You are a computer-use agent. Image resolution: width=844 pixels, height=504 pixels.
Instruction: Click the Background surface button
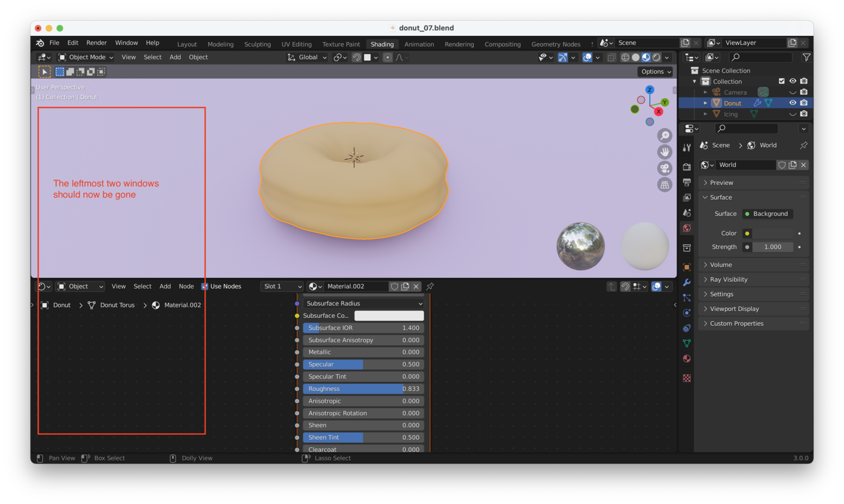coord(767,214)
